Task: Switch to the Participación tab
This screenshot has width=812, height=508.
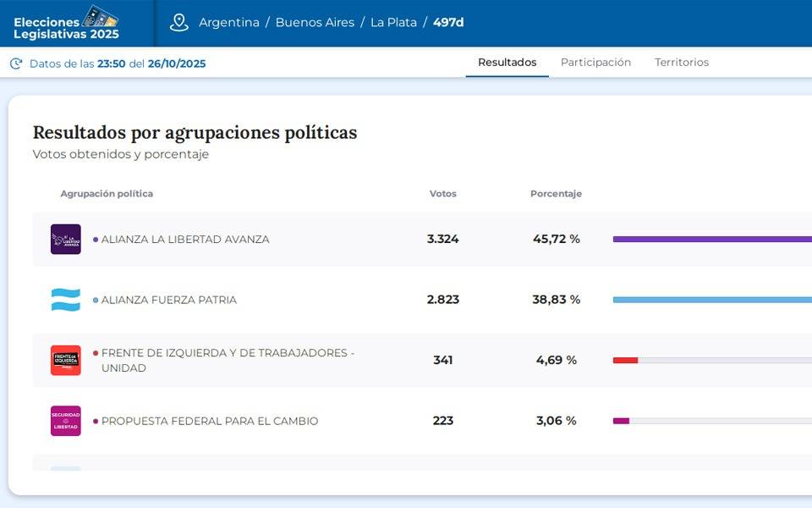Action: [x=595, y=63]
